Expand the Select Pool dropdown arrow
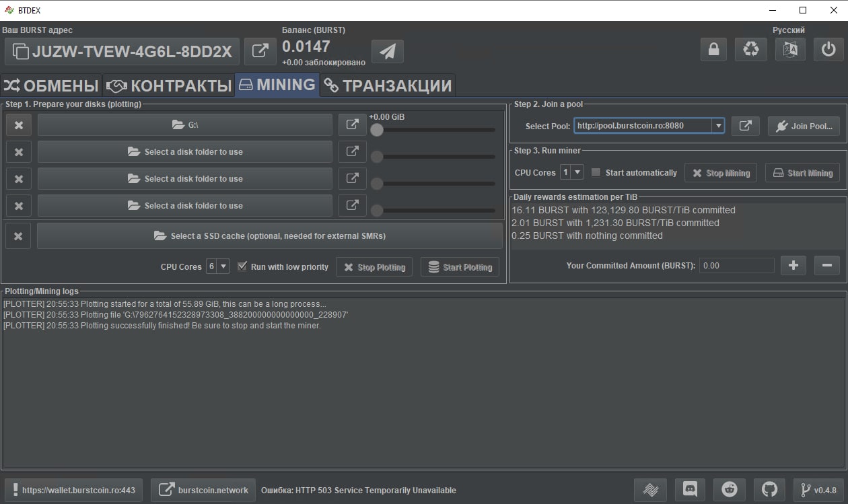Viewport: 848px width, 504px height. 719,126
